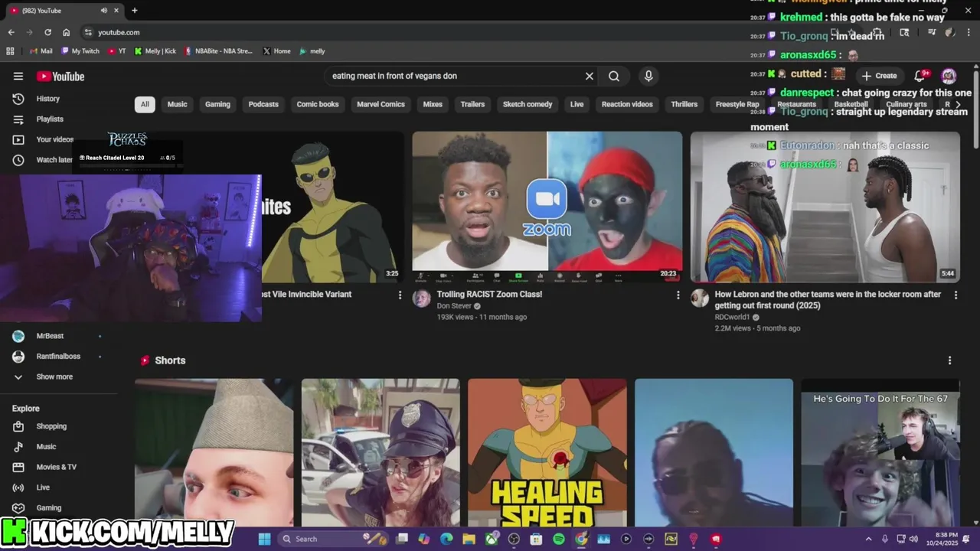The image size is (980, 551).
Task: Open options for Trolling RACIST Zoom Class
Action: pos(678,295)
